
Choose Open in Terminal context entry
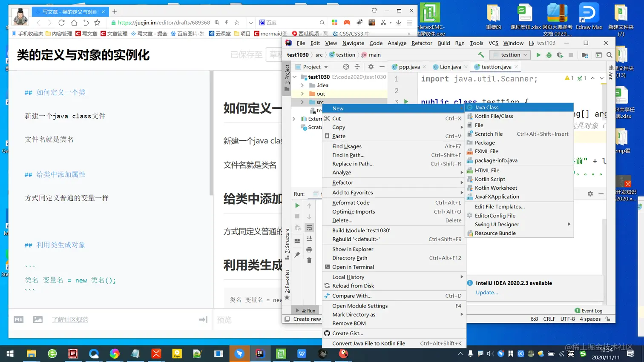[x=394, y=267]
